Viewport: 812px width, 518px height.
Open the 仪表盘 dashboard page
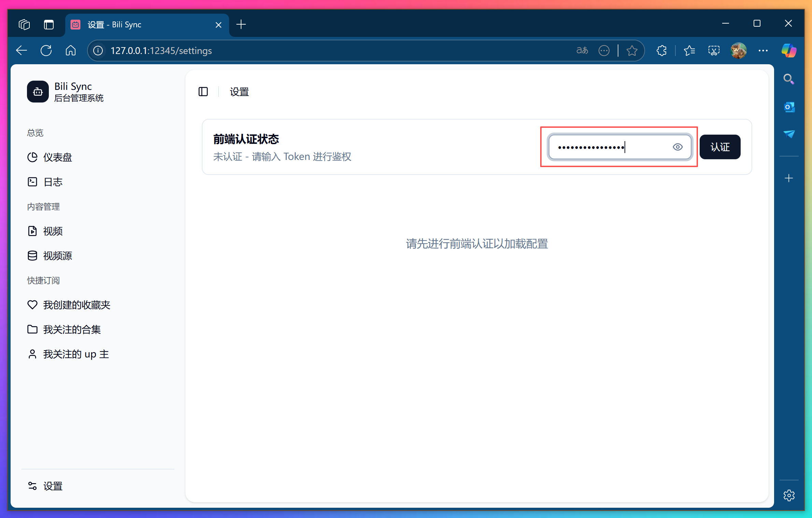tap(57, 158)
